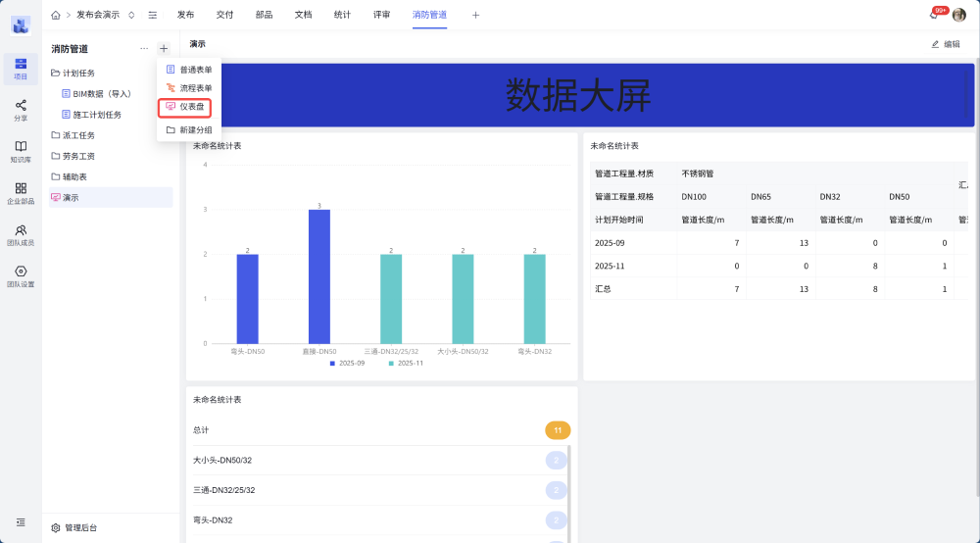Screen dimensions: 980x543
Task: Open 团队设置 team settings icon
Action: coord(21,276)
